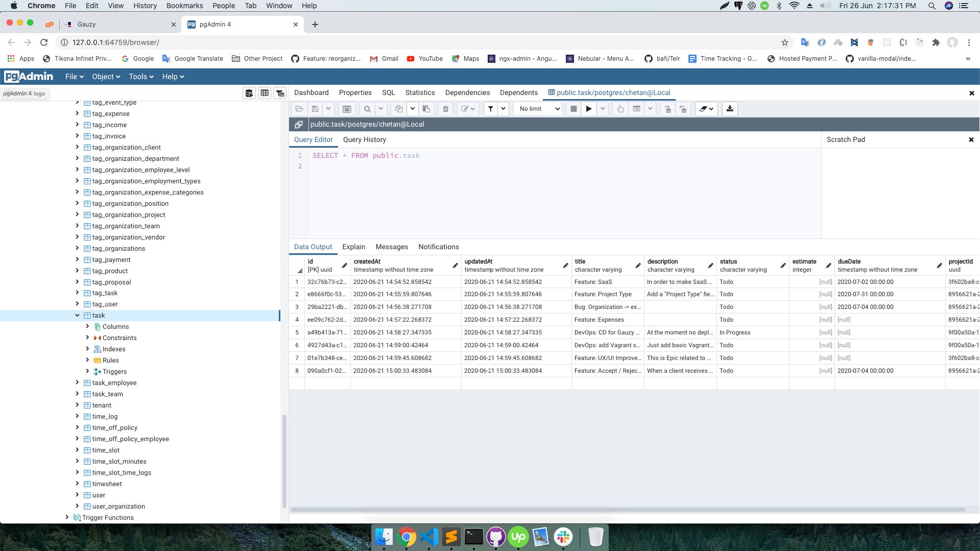Click the Delete row trash icon

coord(445,109)
